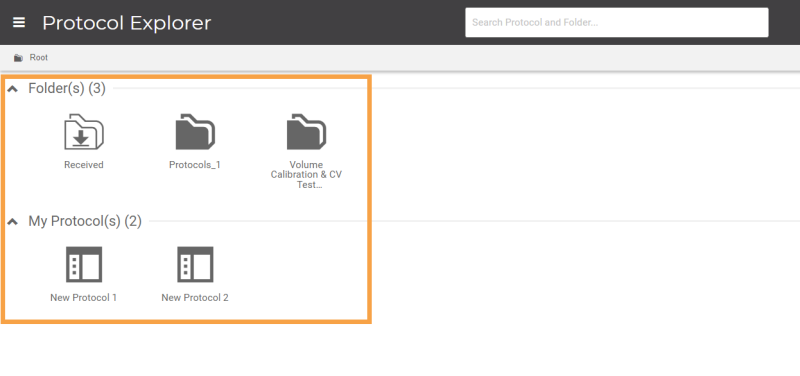This screenshot has height=376, width=800.
Task: Select the New Protocol 1 icon
Action: coord(84,264)
